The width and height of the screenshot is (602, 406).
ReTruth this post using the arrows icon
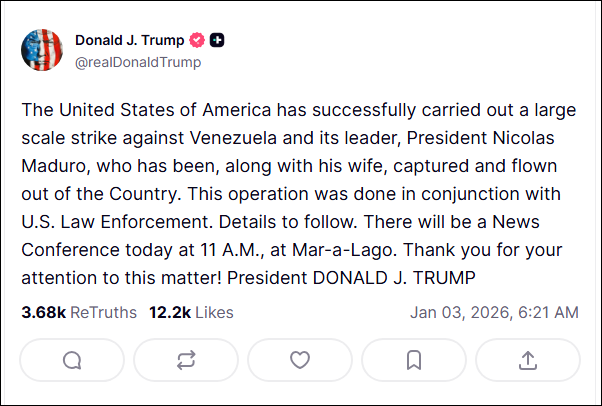(x=185, y=360)
